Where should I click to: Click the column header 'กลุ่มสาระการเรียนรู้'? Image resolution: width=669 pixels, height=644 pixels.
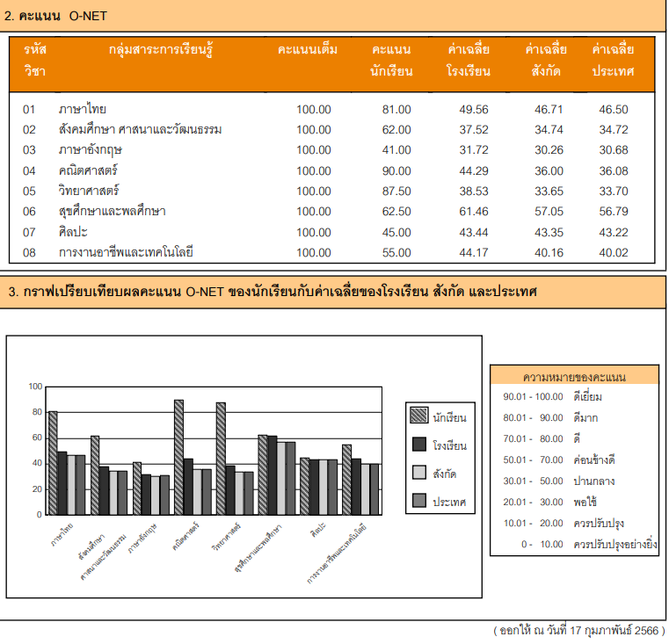(x=161, y=50)
